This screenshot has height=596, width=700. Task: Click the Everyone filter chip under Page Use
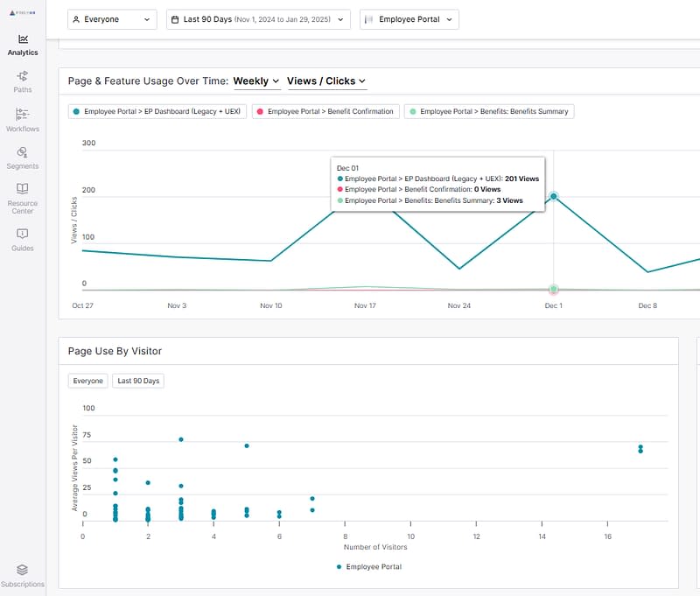coord(88,381)
